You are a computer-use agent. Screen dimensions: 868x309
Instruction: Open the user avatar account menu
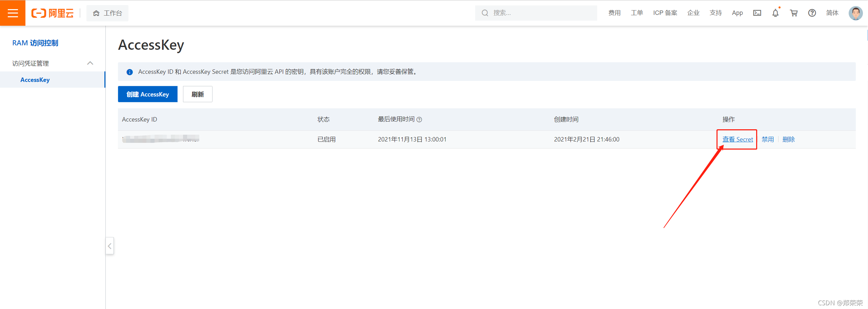pyautogui.click(x=855, y=13)
